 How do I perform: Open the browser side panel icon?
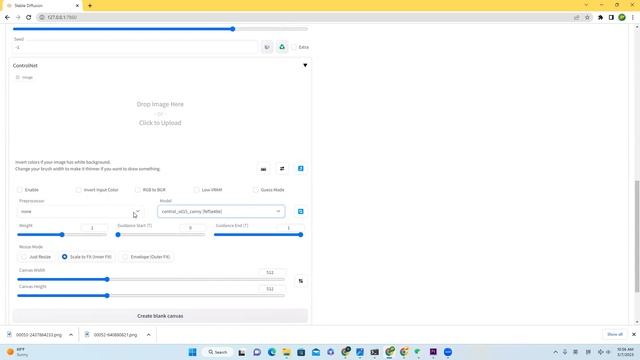[x=611, y=18]
